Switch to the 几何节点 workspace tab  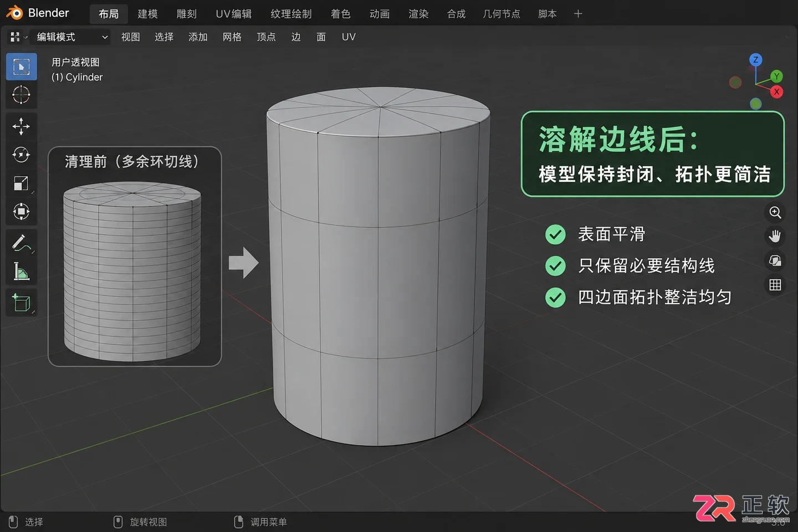pos(502,14)
